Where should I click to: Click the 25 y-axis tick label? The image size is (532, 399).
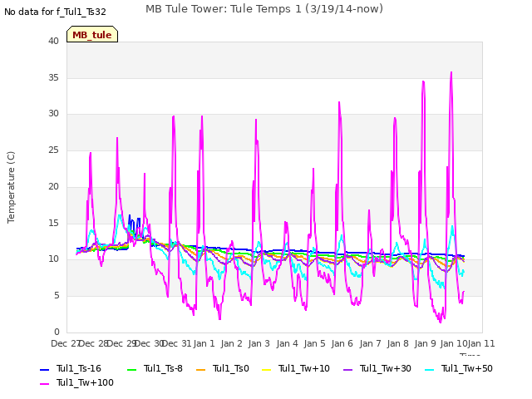pos(53,150)
